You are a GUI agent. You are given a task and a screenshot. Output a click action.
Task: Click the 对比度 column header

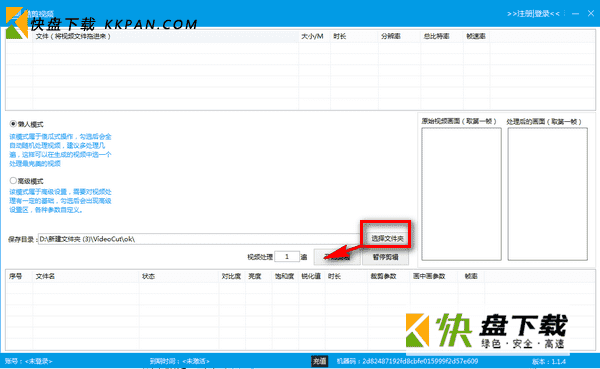pyautogui.click(x=232, y=276)
